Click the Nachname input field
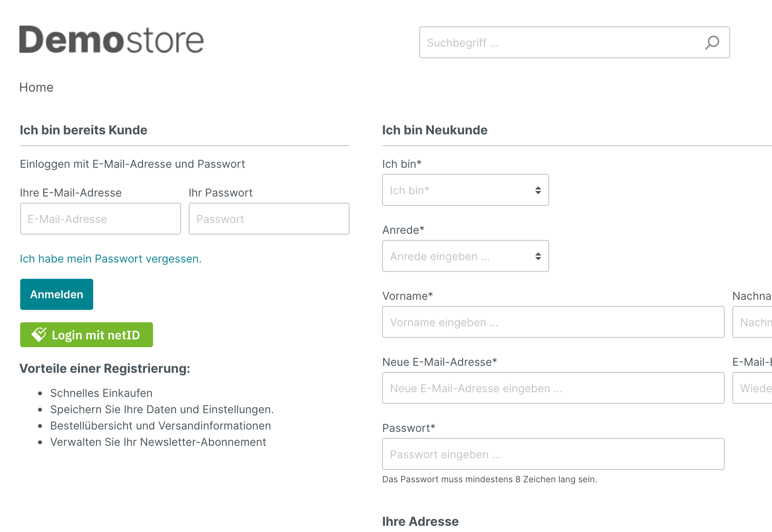Image resolution: width=772 pixels, height=532 pixels. tap(752, 322)
